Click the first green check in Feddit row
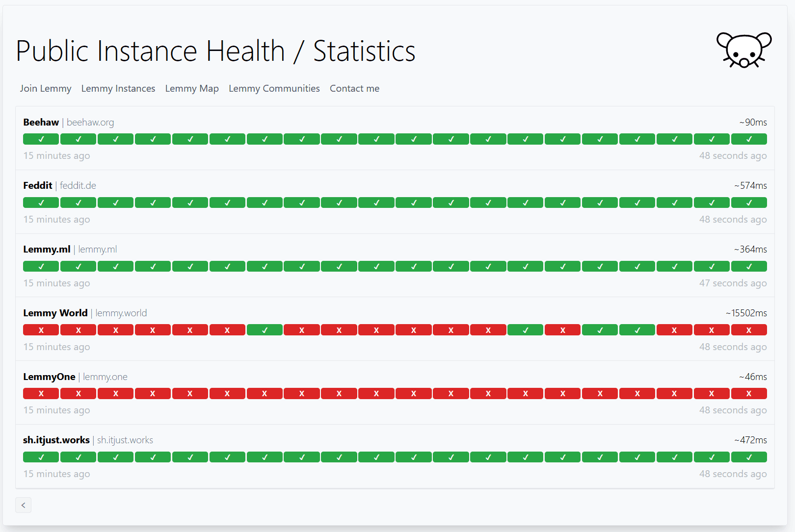This screenshot has width=795, height=532. tap(41, 203)
